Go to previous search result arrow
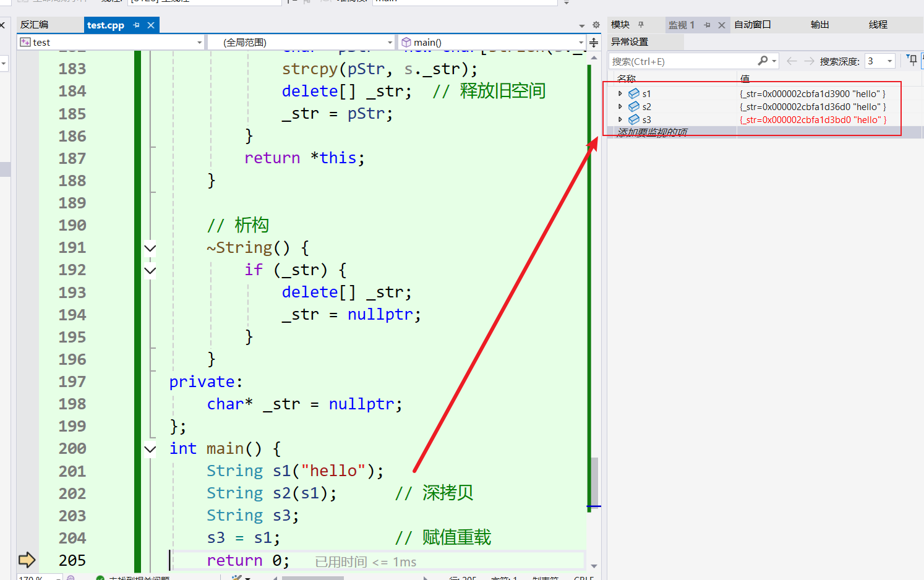Image resolution: width=924 pixels, height=580 pixels. click(x=792, y=61)
